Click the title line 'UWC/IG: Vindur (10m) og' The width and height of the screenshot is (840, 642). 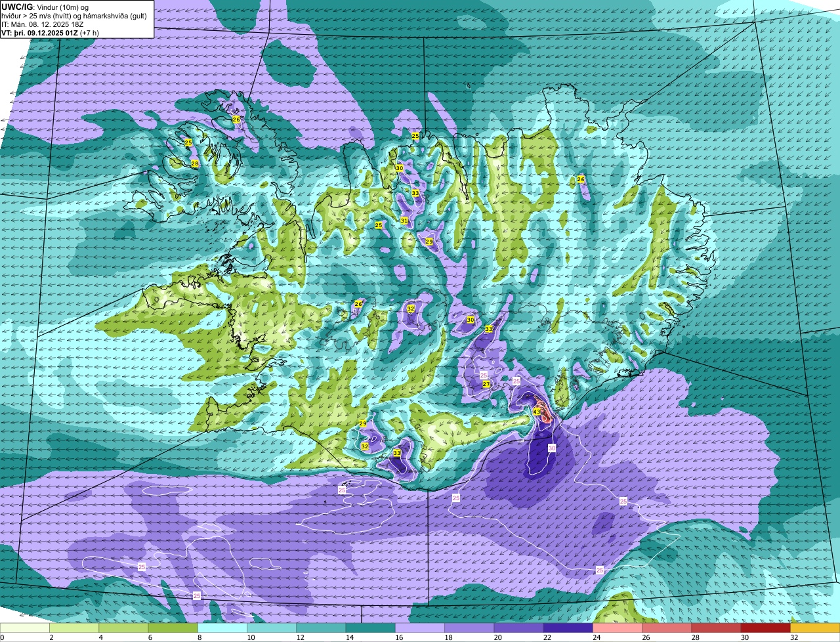(45, 7)
